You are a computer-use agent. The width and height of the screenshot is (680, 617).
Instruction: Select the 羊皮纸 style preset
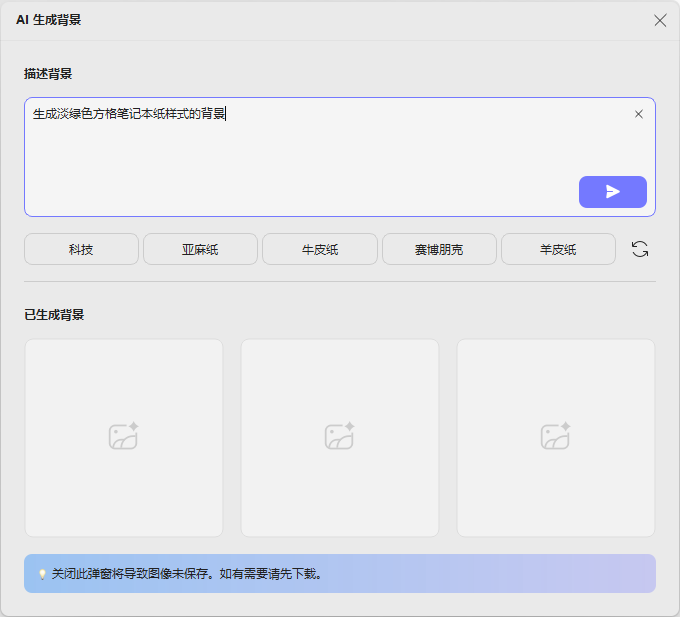tap(558, 249)
